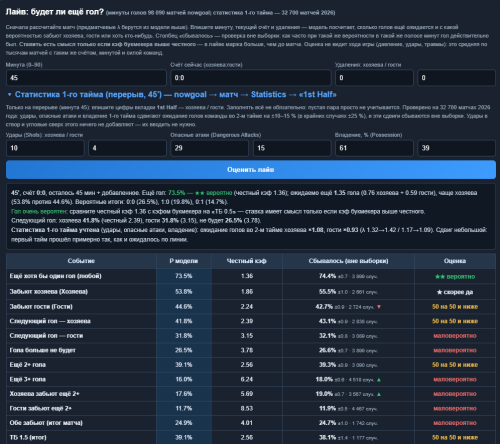
Task: Click green «73.5% — ★★ вероятно» in the summary
Action: coord(200,193)
